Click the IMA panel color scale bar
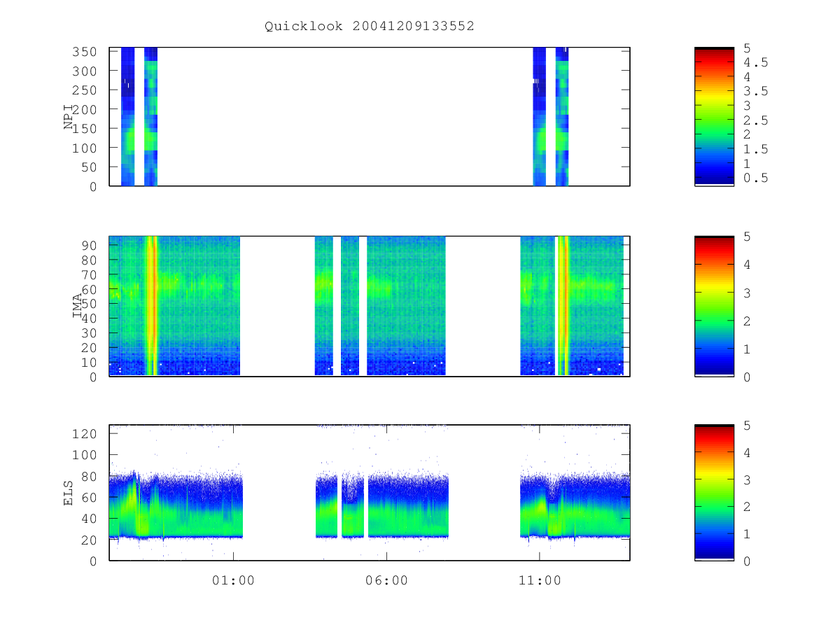Image resolution: width=840 pixels, height=630 pixels. 714,306
